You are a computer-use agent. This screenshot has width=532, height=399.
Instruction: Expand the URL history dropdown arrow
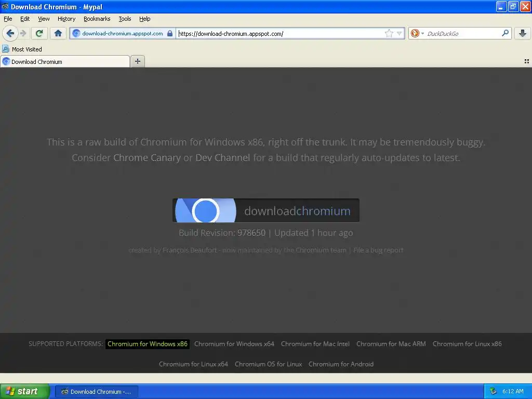pos(400,33)
